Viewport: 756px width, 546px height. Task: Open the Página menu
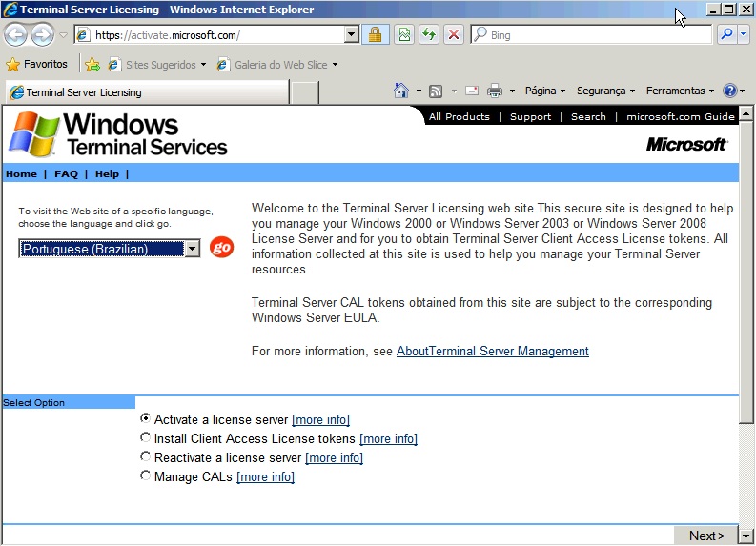pos(544,91)
